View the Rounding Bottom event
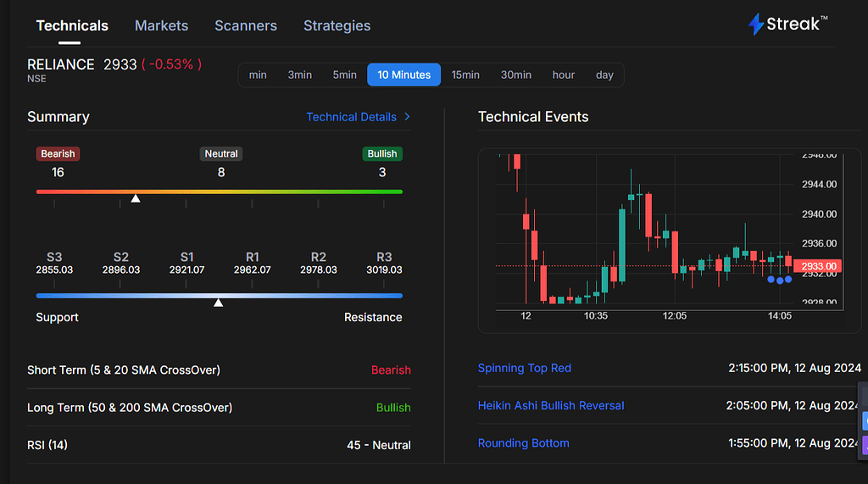This screenshot has height=484, width=868. coord(523,442)
